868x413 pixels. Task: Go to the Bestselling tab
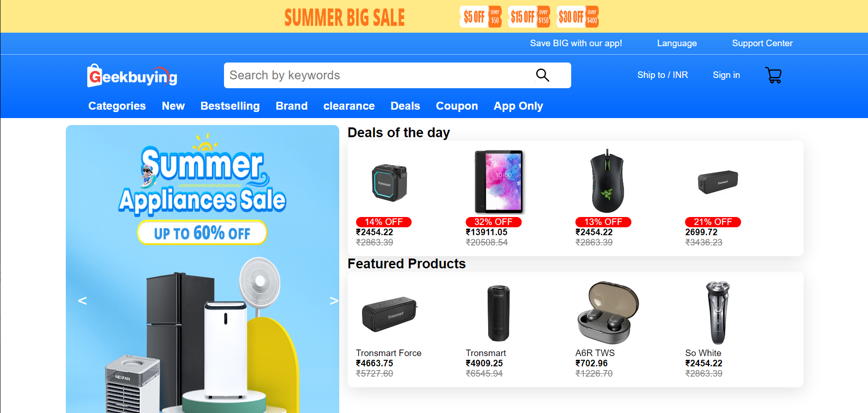(230, 106)
